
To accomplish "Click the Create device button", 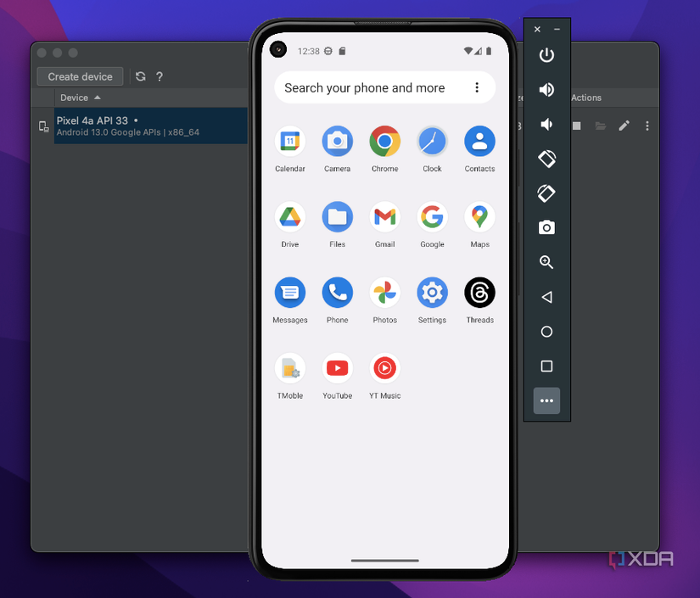I will (x=80, y=76).
